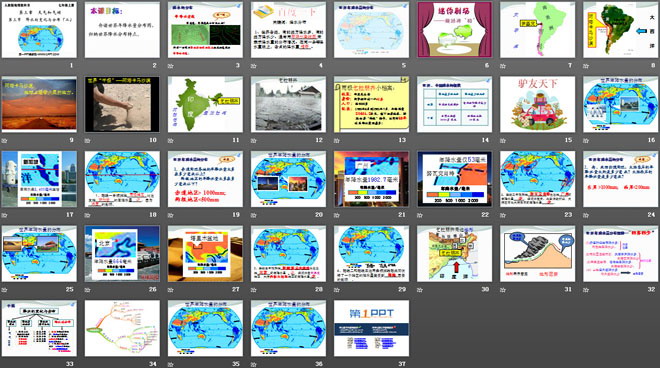Viewport: 660px width, 368px height.
Task: Select slide 20 map with two city photos
Action: click(x=288, y=179)
